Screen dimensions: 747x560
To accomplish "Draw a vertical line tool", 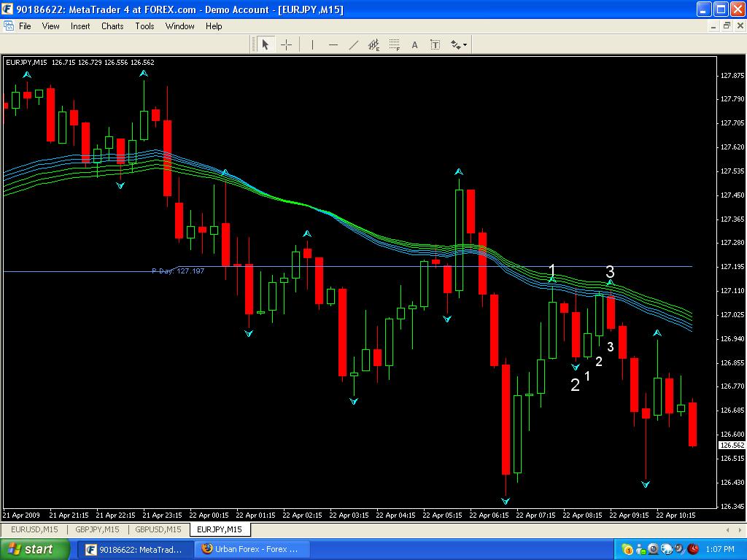I will (312, 44).
